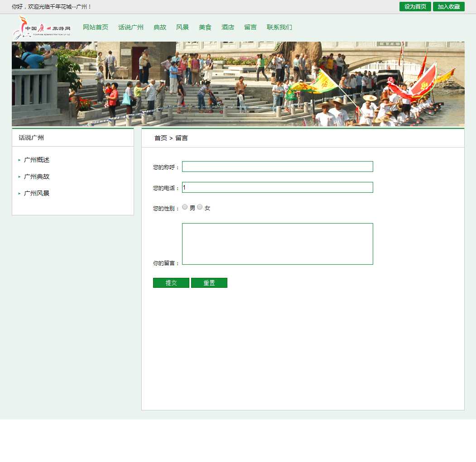Navigate to 风景 page
This screenshot has width=476, height=462.
(x=183, y=27)
